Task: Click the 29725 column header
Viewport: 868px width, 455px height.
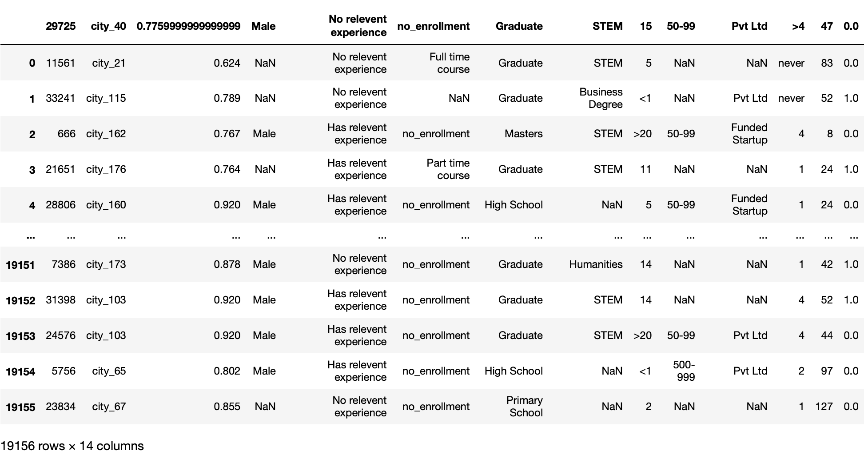Action: pos(60,26)
